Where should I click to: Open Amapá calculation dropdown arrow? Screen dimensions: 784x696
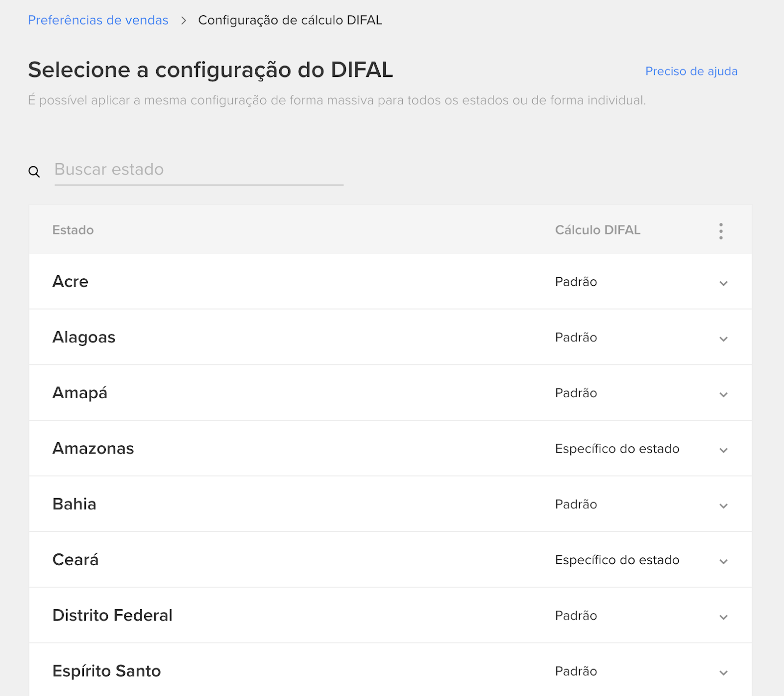tap(723, 394)
